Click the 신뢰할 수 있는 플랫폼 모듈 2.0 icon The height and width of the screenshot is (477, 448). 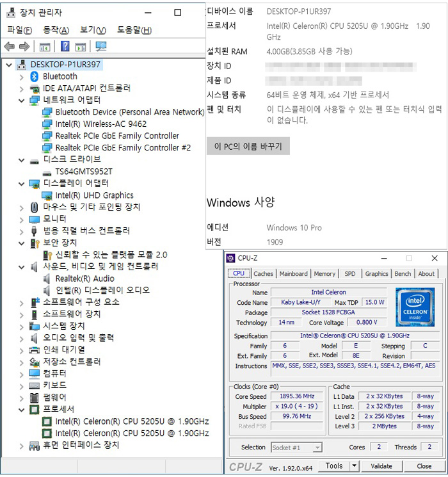tap(47, 255)
